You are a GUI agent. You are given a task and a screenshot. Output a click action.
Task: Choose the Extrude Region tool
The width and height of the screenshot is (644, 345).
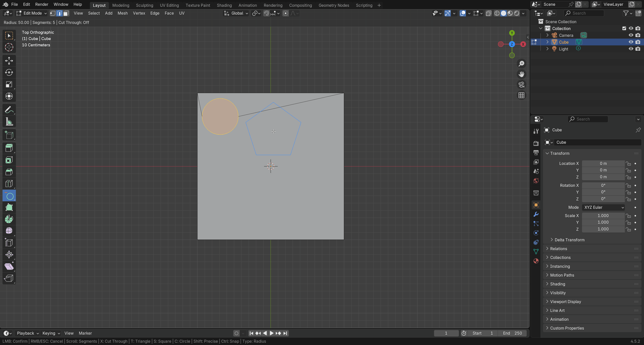9,148
